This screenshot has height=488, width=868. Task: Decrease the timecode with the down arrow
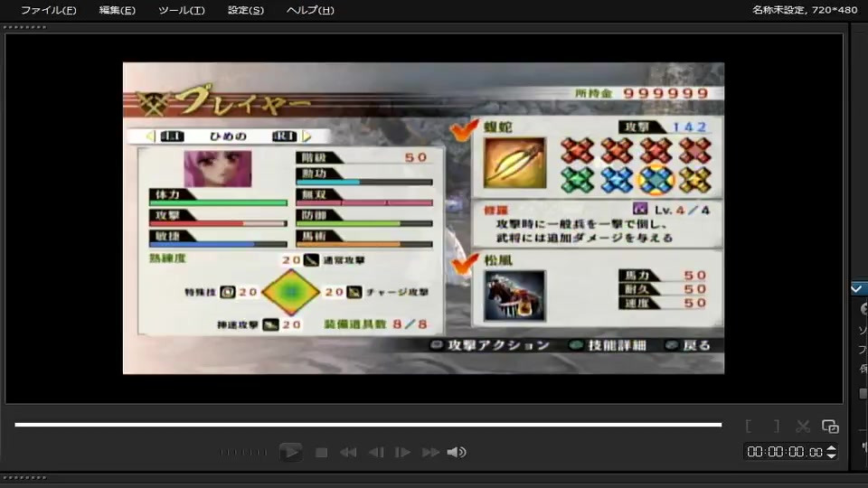(x=831, y=455)
